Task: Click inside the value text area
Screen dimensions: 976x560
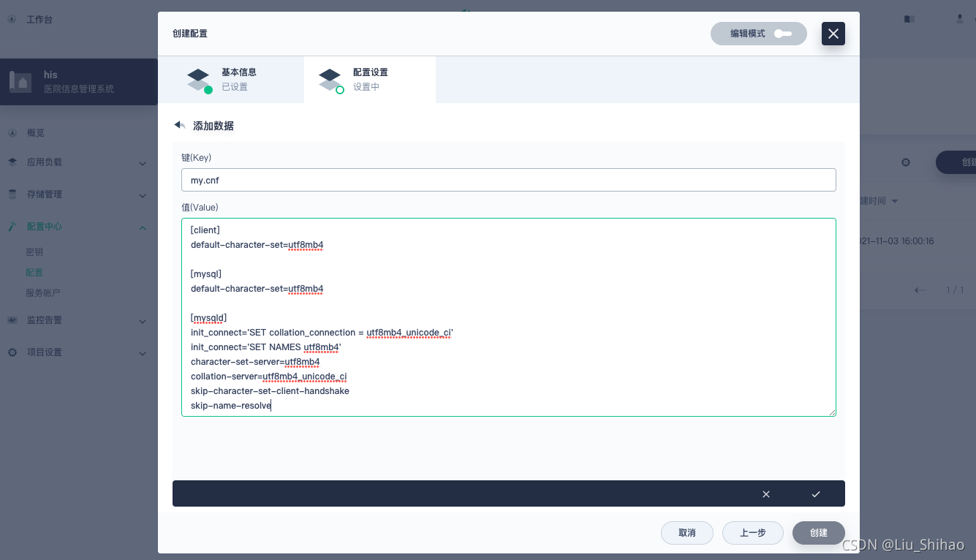Action: point(508,317)
